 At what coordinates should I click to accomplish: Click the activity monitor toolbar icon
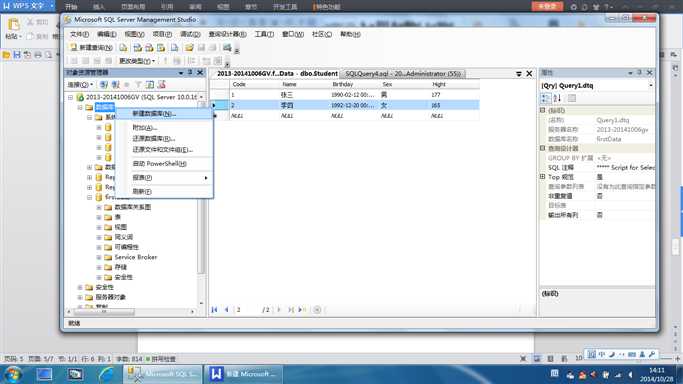pos(227,47)
